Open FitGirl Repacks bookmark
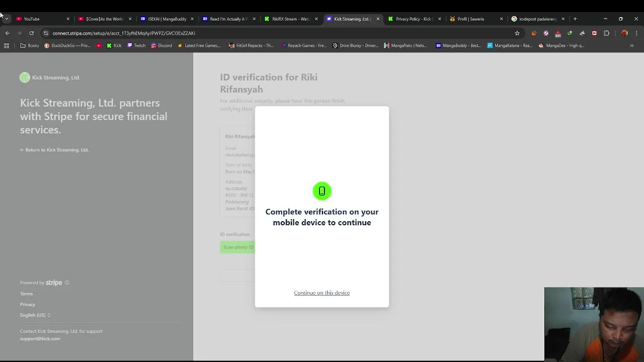Screen dimensions: 644x362 pyautogui.click(x=251, y=45)
